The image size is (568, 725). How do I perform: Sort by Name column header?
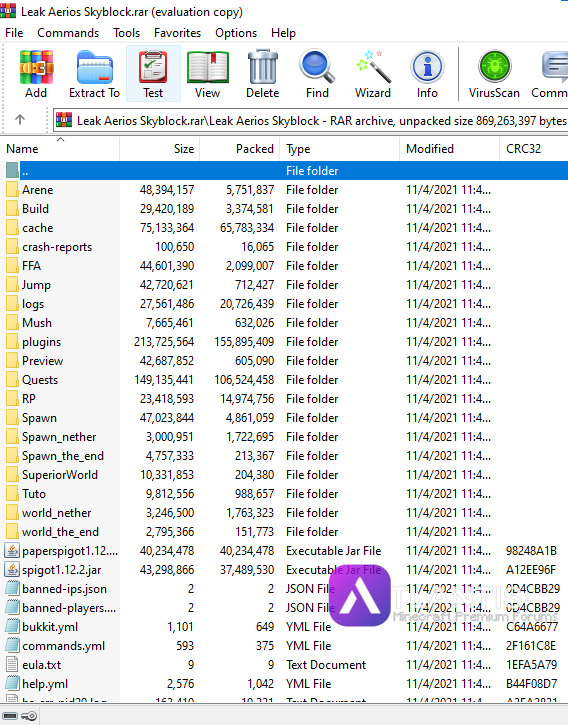(x=60, y=149)
